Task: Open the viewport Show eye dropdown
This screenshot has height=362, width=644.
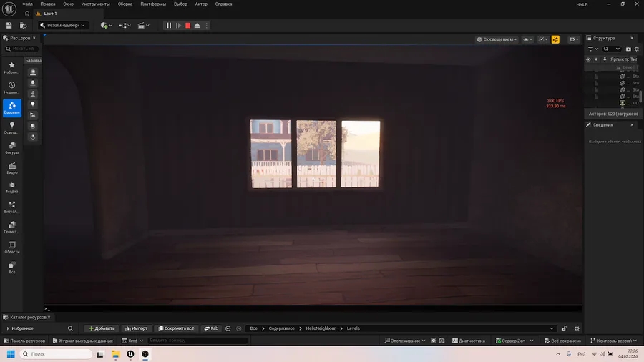Action: tap(527, 39)
